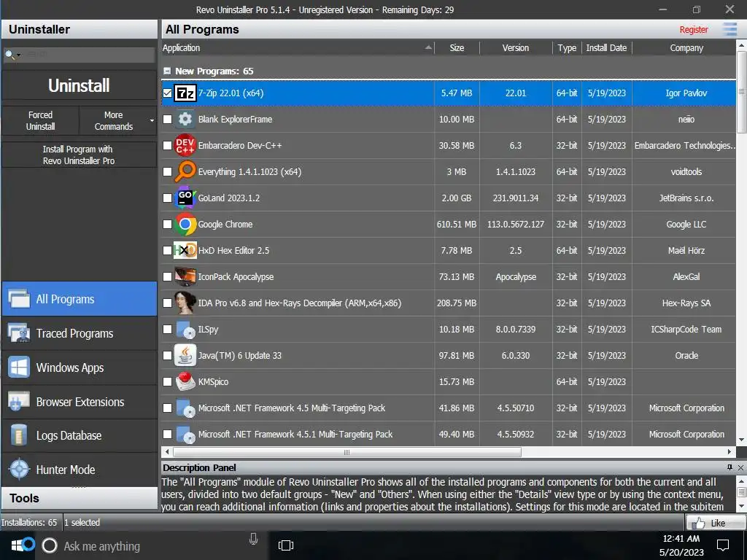Viewport: 747px width, 560px height.
Task: Open Cortana circle icon on taskbar
Action: pyautogui.click(x=50, y=545)
